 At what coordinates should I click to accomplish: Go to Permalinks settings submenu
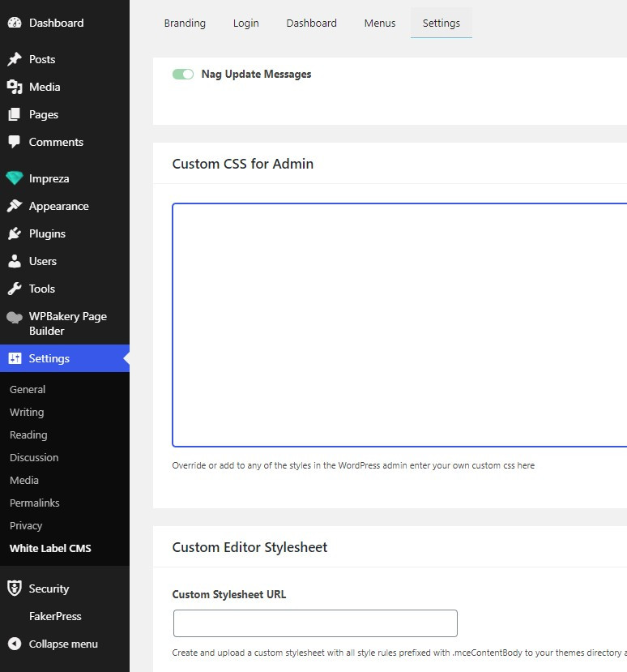pyautogui.click(x=34, y=503)
